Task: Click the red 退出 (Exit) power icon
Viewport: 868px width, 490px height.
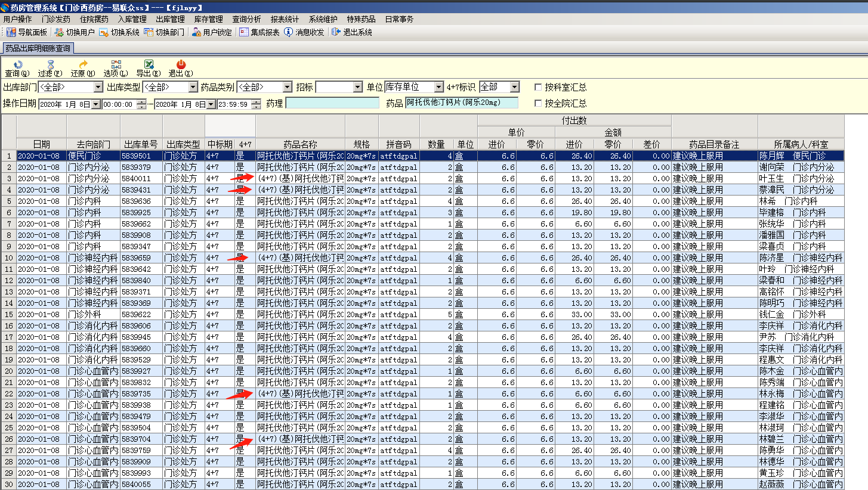Action: click(181, 64)
